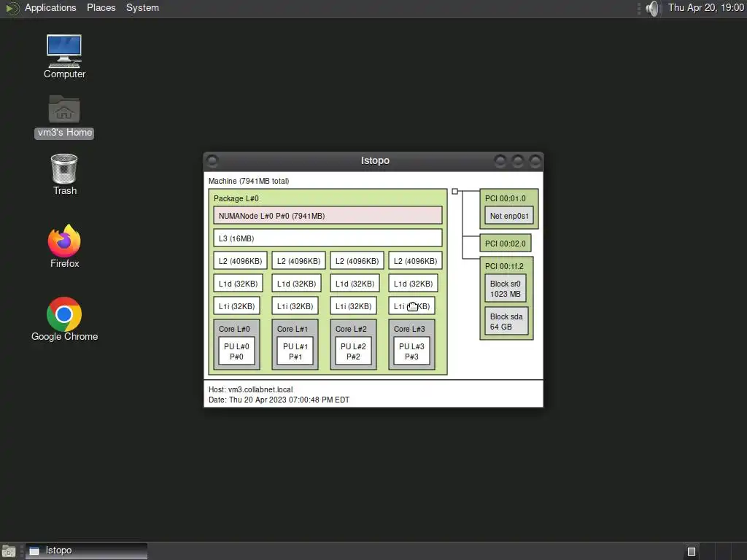Click the show desktop icon in bottom panel
The width and height of the screenshot is (747, 560).
click(9, 551)
